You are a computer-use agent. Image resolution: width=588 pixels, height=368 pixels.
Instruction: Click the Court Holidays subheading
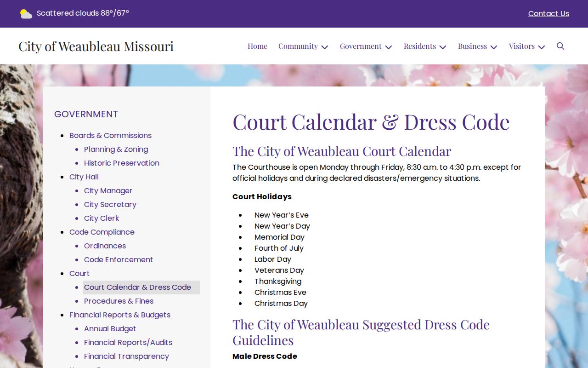[262, 196]
